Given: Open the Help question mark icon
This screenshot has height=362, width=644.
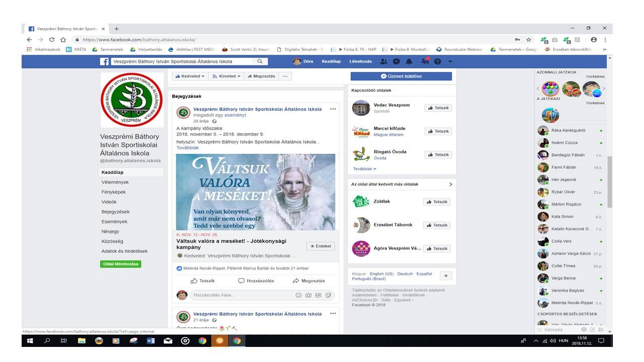Looking at the screenshot, I should click(x=437, y=61).
